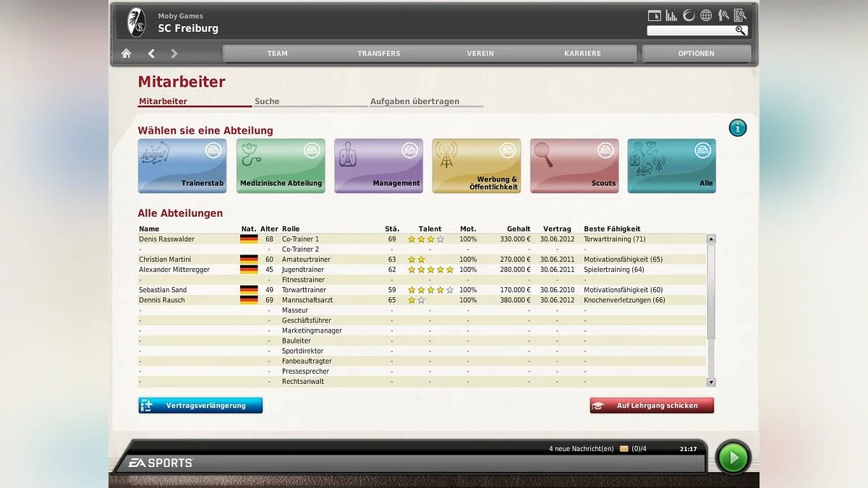Choose the Scouts department tile
Image resolution: width=868 pixels, height=488 pixels.
(574, 166)
